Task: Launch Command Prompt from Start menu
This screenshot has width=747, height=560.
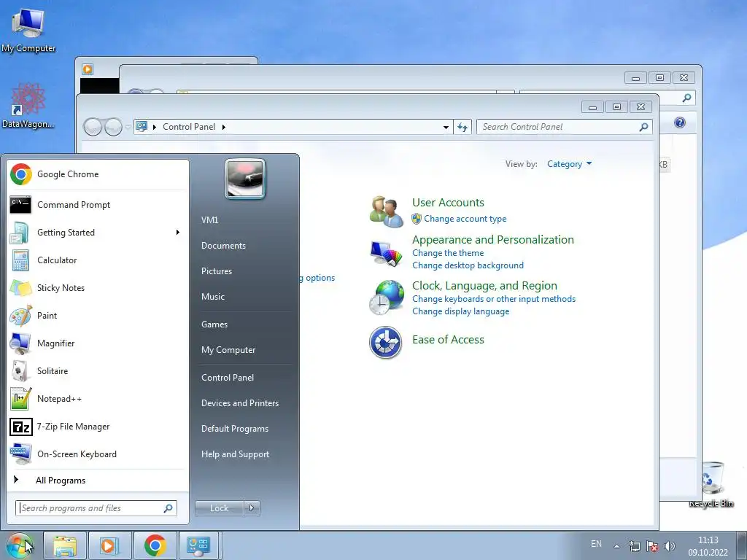Action: coord(97,205)
